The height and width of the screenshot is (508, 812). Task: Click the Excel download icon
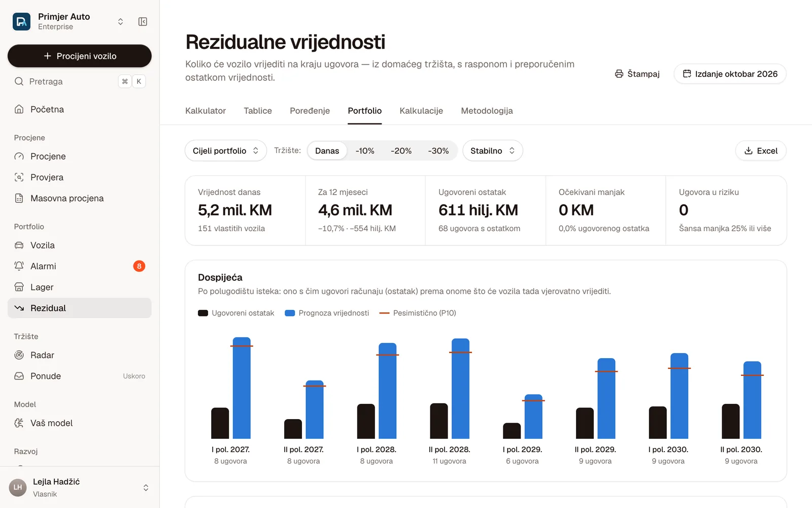(748, 151)
